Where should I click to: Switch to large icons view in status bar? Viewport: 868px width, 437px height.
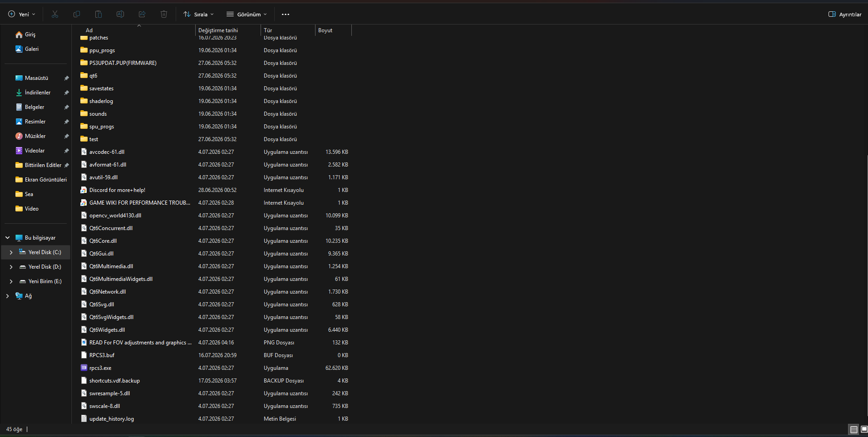[x=864, y=429]
